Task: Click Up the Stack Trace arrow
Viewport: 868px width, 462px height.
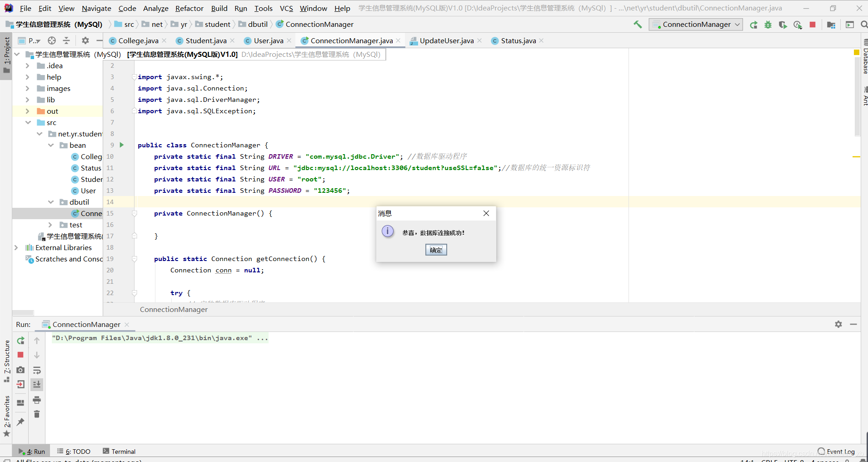Action: click(37, 341)
